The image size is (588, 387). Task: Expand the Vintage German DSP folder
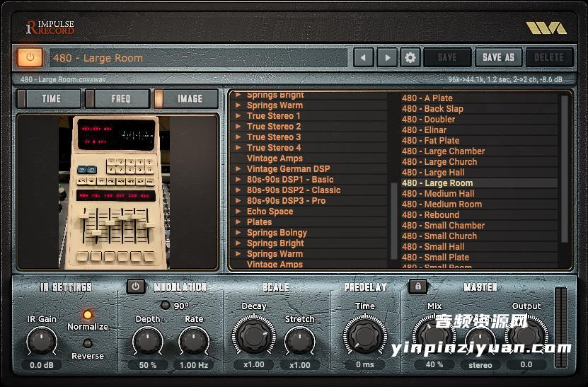coord(238,169)
